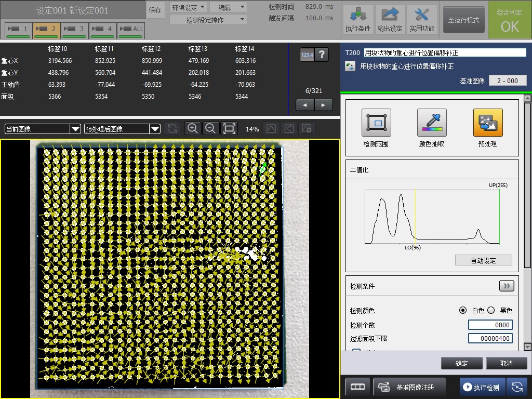Click the 检测个数 count input field

coord(490,325)
